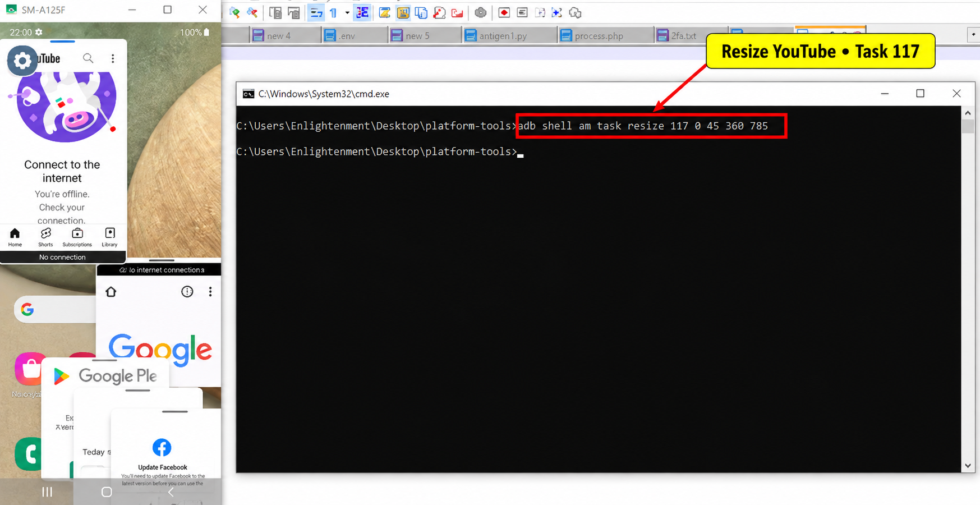Click the start macro recording icon

[x=504, y=13]
